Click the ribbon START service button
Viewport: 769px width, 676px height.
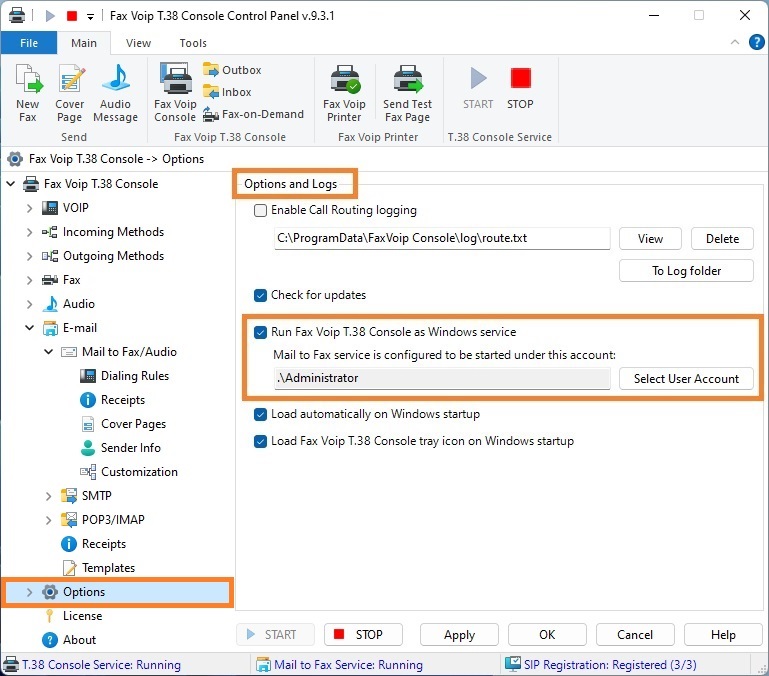click(x=478, y=88)
